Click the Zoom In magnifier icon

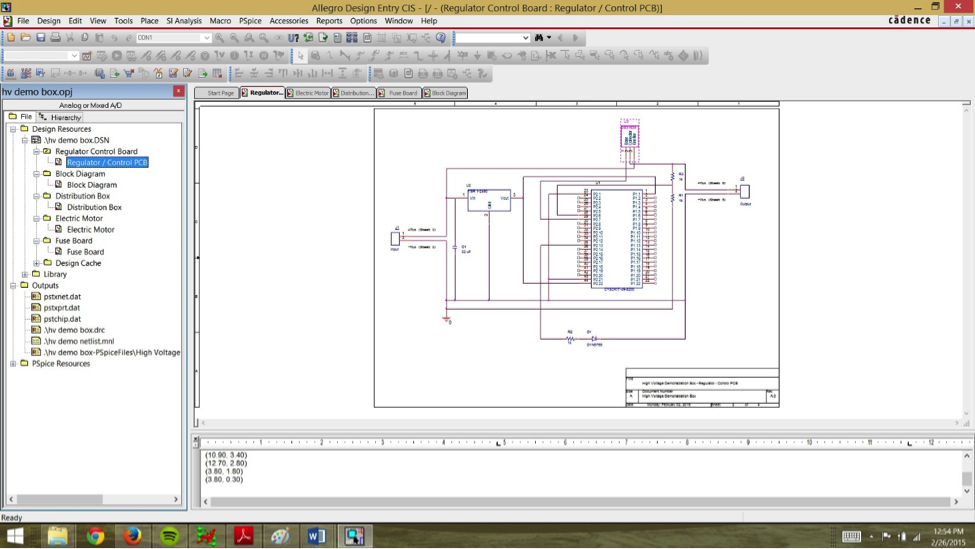pos(219,37)
